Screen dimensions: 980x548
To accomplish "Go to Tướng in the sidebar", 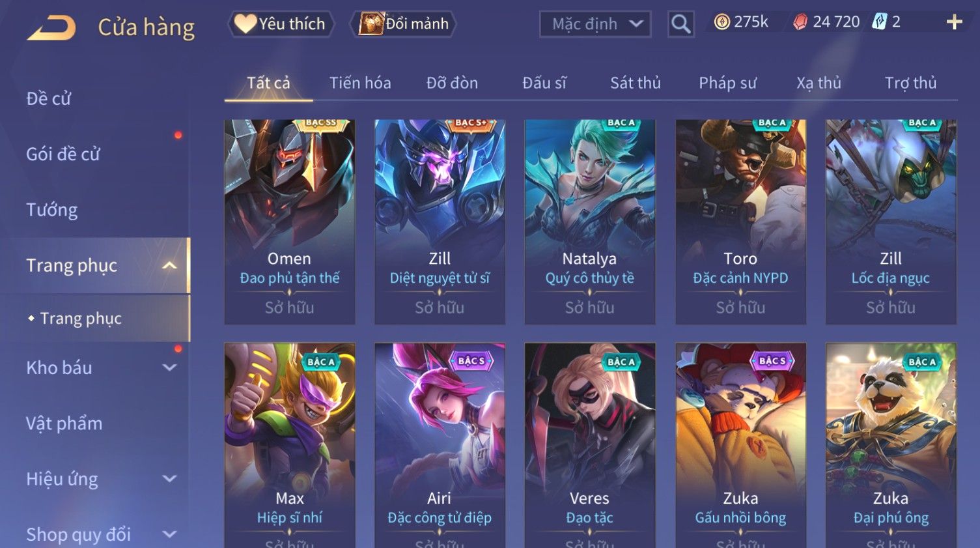I will click(x=52, y=210).
